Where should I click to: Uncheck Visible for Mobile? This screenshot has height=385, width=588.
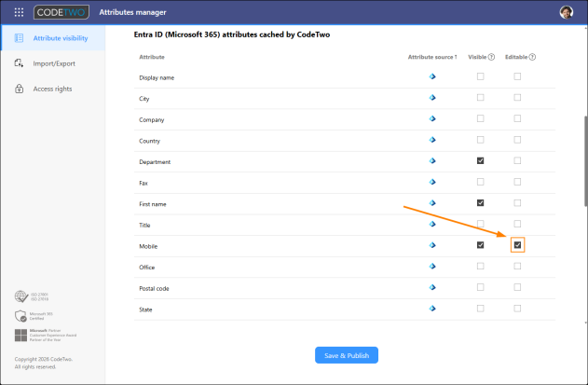click(x=481, y=245)
